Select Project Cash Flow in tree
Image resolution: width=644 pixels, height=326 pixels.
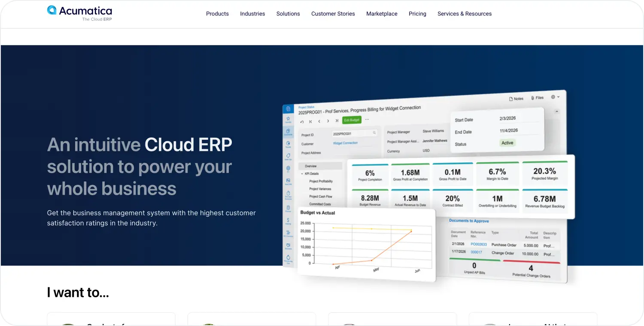point(321,196)
